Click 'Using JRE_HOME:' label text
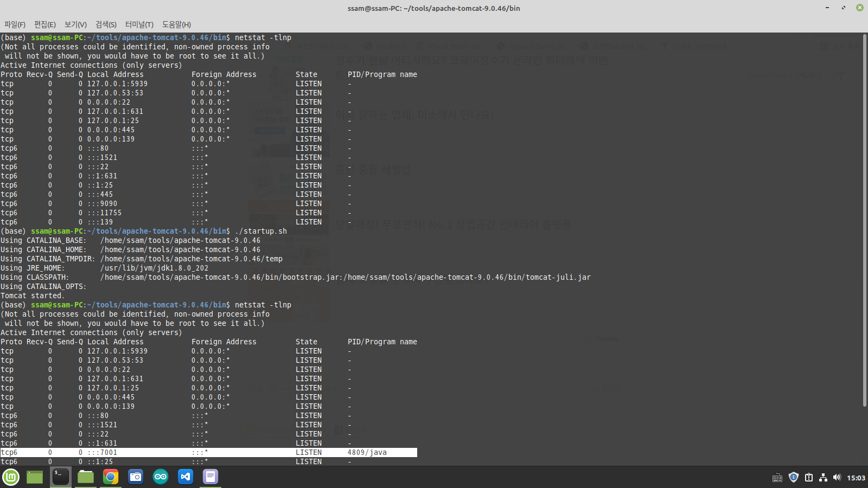868x488 pixels. click(33, 268)
